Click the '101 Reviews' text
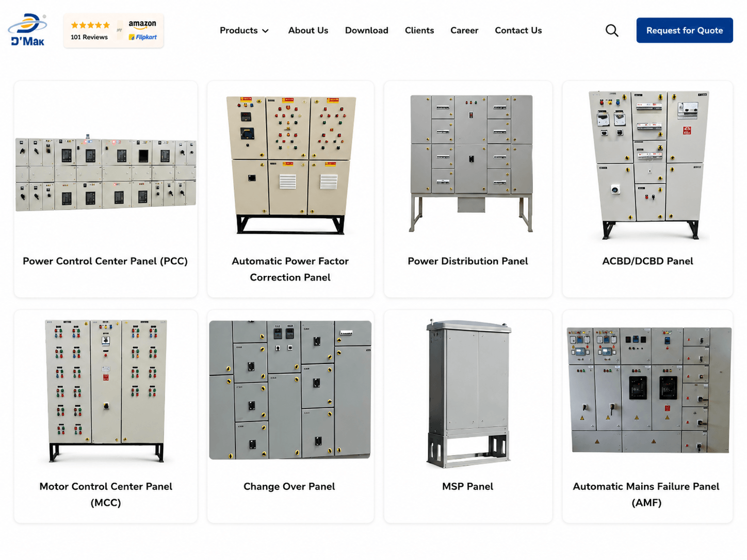This screenshot has height=560, width=747. (89, 37)
